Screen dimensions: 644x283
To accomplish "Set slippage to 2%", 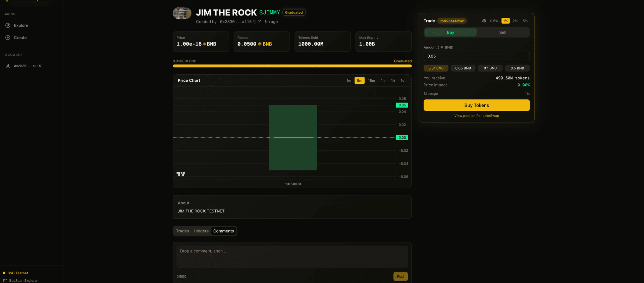I will [515, 21].
